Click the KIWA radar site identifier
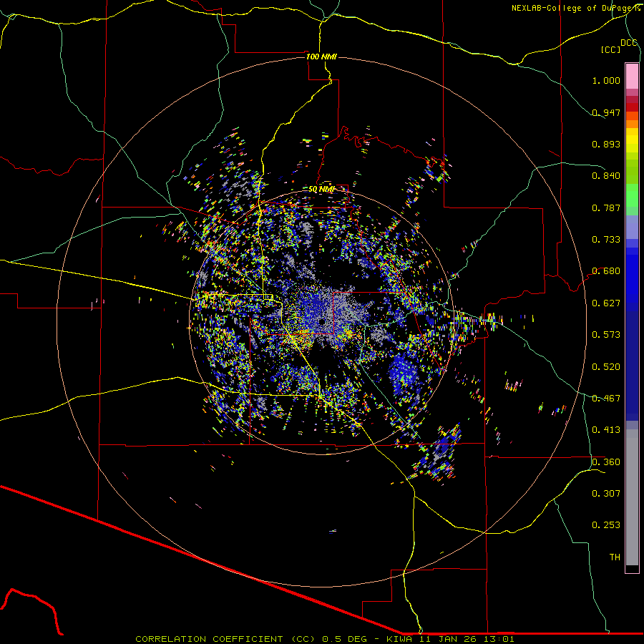This screenshot has height=644, width=644. click(x=399, y=639)
